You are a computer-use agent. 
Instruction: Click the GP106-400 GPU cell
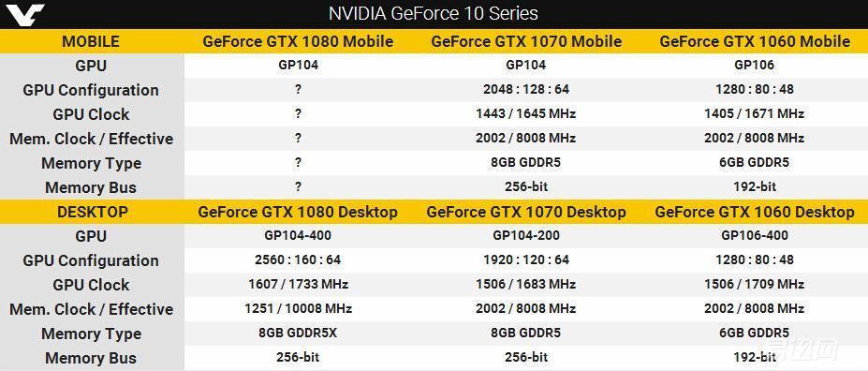pos(755,236)
